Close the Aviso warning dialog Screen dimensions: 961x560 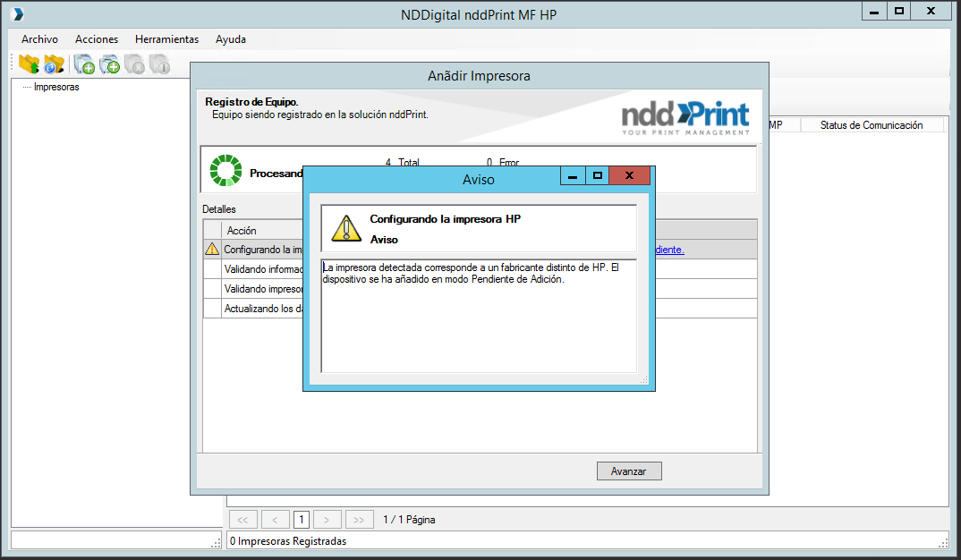[629, 176]
